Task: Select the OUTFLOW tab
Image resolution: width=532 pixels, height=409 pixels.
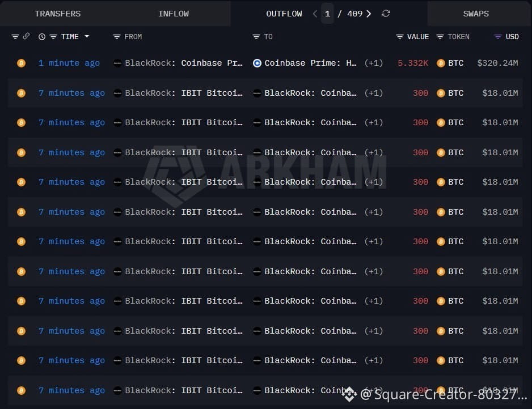Action: [x=284, y=14]
